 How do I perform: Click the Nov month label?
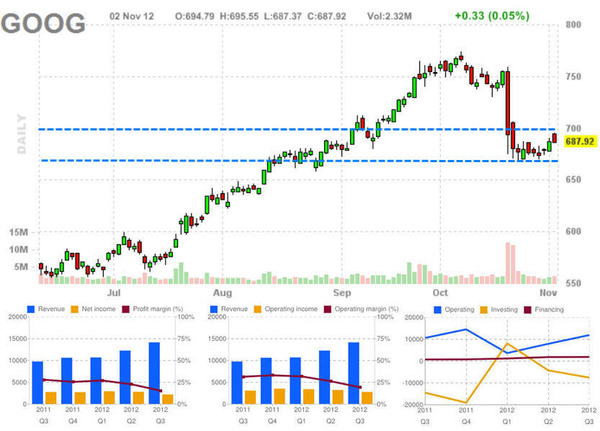(x=548, y=293)
